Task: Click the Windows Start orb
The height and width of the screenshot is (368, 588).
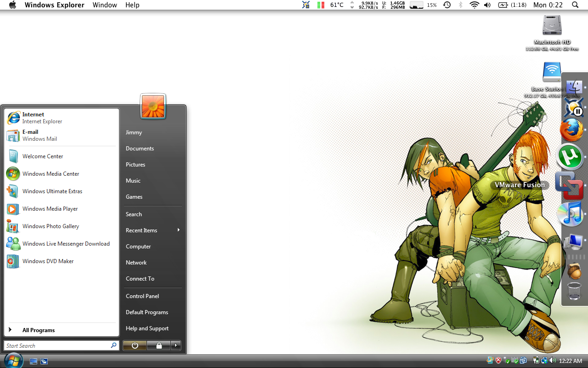Action: coord(13,361)
